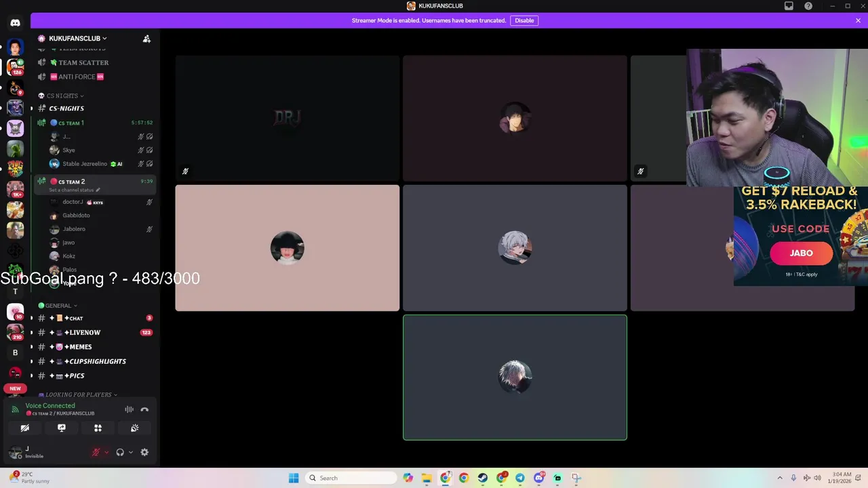Open user settings gear
The width and height of the screenshot is (868, 488).
(144, 452)
